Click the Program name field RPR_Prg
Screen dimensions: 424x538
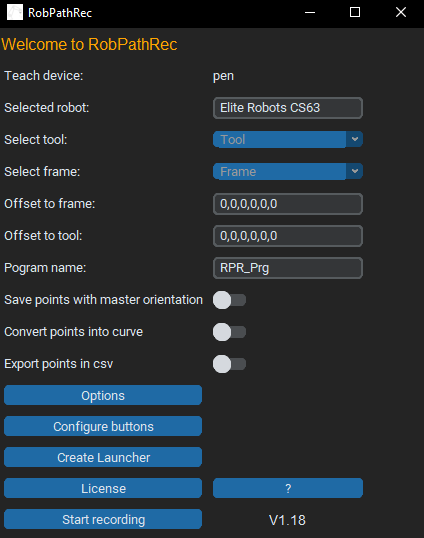pyautogui.click(x=288, y=268)
